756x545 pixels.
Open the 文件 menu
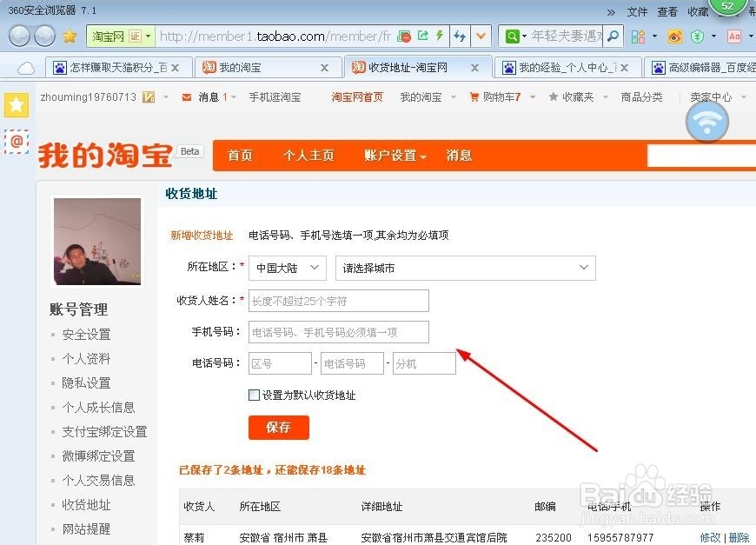click(x=637, y=12)
